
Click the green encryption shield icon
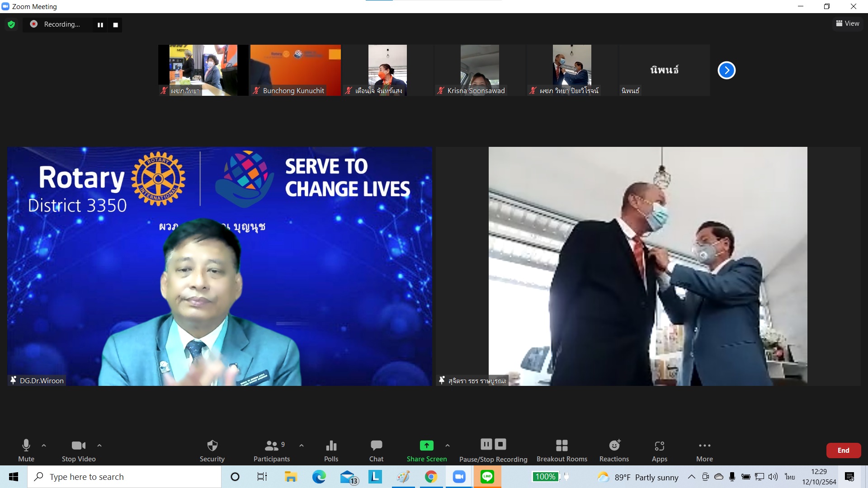pyautogui.click(x=11, y=24)
